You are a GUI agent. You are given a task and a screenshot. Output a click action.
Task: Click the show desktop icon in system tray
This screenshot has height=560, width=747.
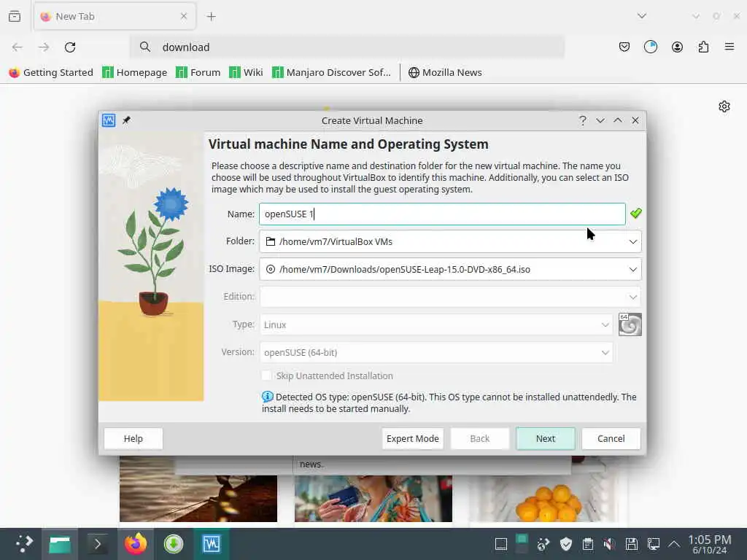point(500,544)
